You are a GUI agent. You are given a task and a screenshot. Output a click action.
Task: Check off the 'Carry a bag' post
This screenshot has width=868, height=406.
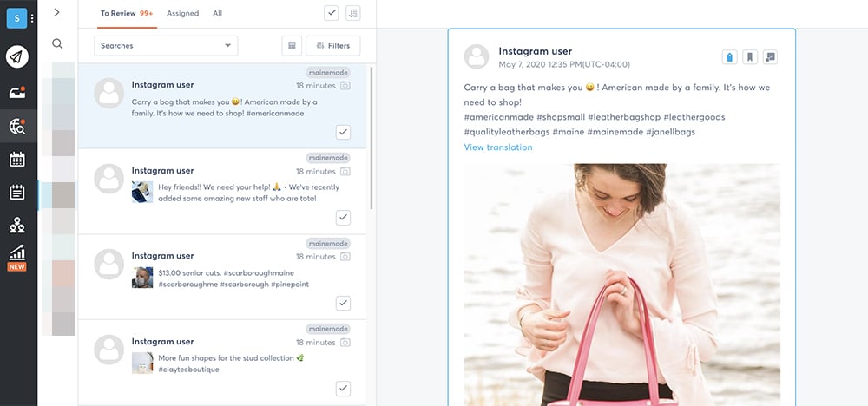343,132
